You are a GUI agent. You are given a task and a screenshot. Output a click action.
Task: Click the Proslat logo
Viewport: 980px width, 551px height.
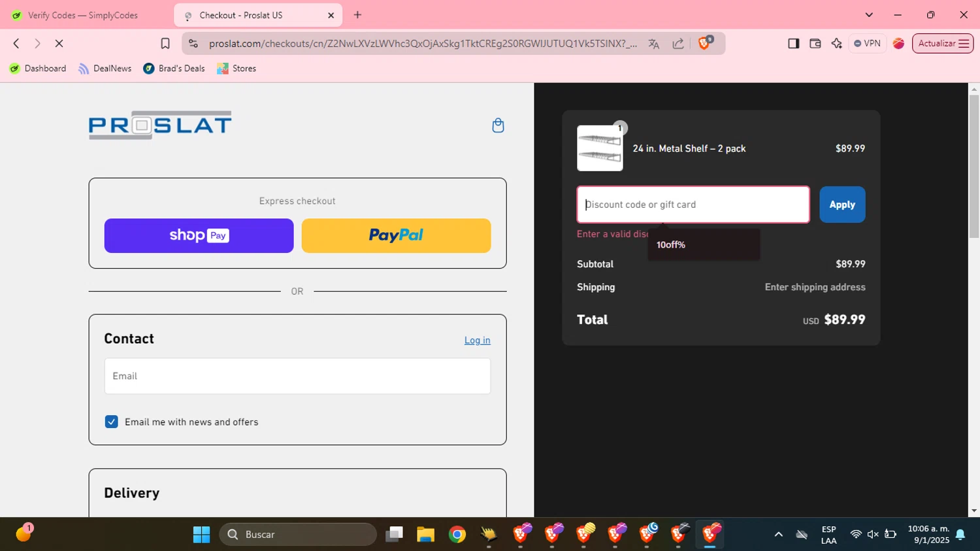pos(160,125)
